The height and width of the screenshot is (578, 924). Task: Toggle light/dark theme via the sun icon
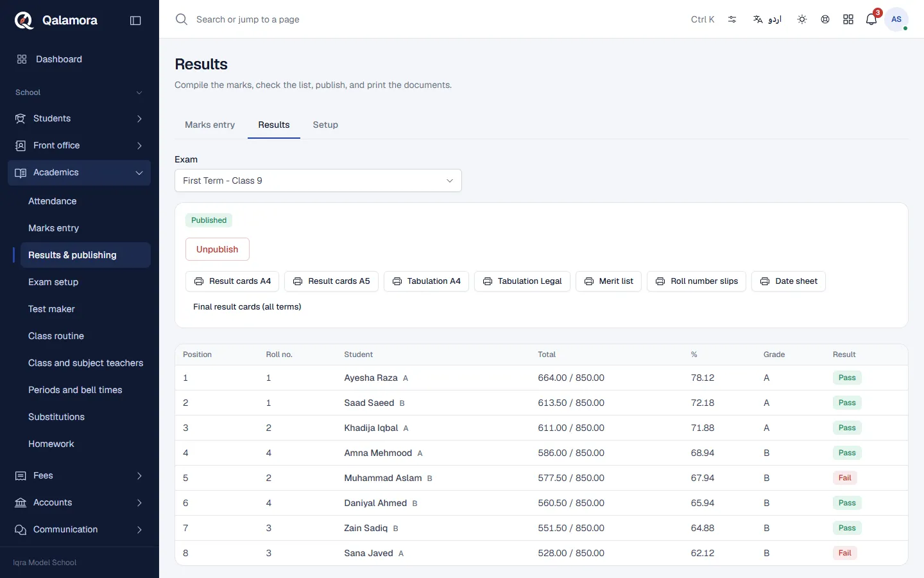pos(802,19)
